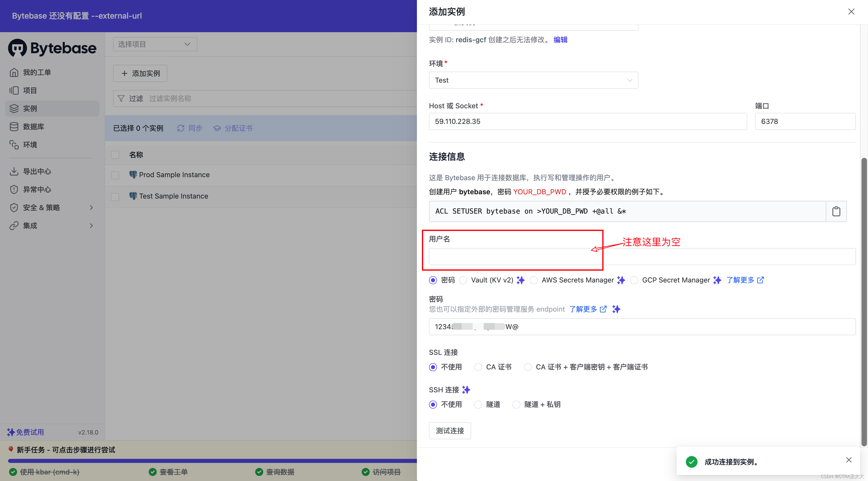This screenshot has width=868, height=481.
Task: Click the 同步 sync icon
Action: pyautogui.click(x=181, y=128)
